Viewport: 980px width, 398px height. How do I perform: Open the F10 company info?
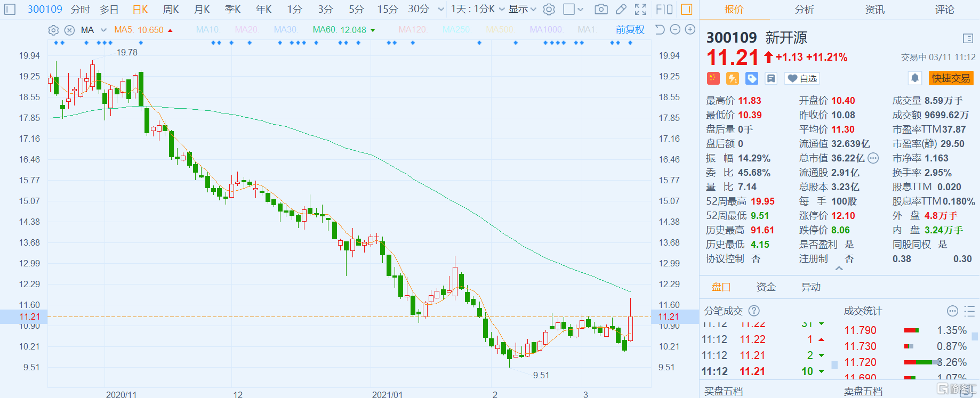pyautogui.click(x=664, y=9)
